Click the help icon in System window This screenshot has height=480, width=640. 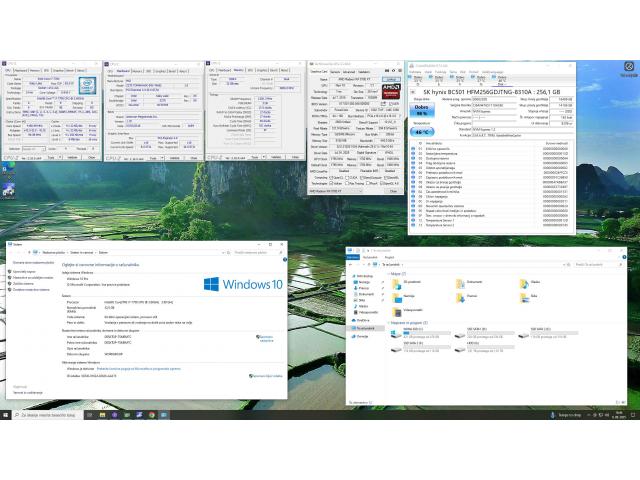(x=284, y=259)
